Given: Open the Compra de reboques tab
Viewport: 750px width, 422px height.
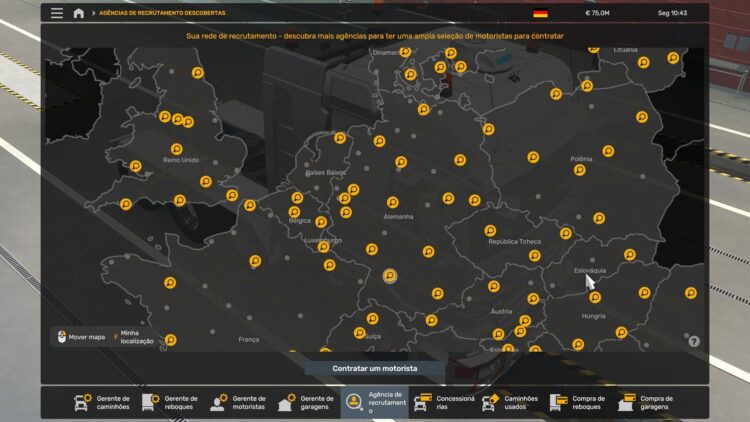Looking at the screenshot, I should tap(578, 402).
